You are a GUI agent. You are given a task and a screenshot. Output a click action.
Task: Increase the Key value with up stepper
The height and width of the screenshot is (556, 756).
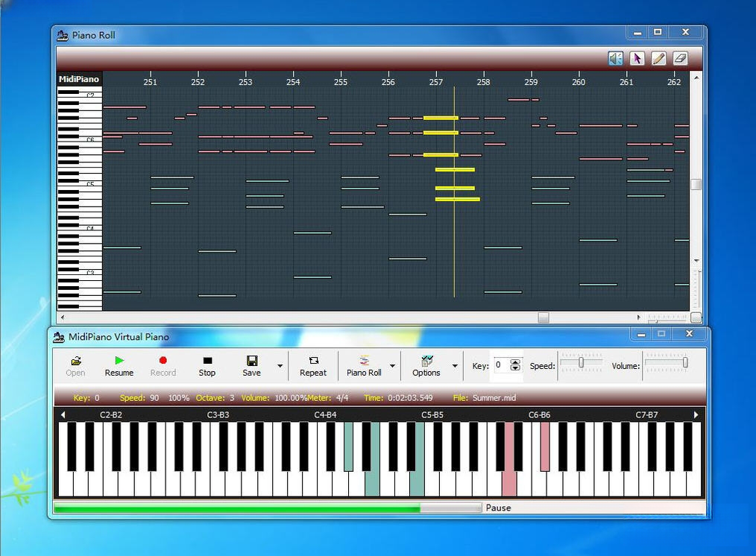[515, 362]
